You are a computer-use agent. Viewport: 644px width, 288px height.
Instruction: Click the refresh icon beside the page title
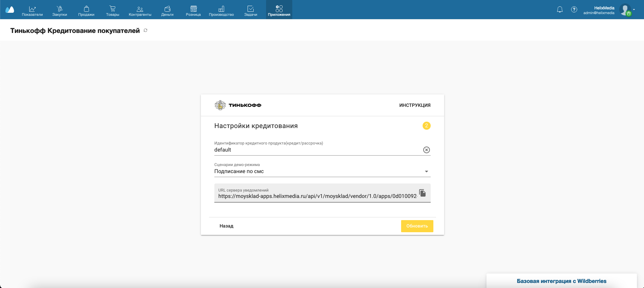[145, 30]
